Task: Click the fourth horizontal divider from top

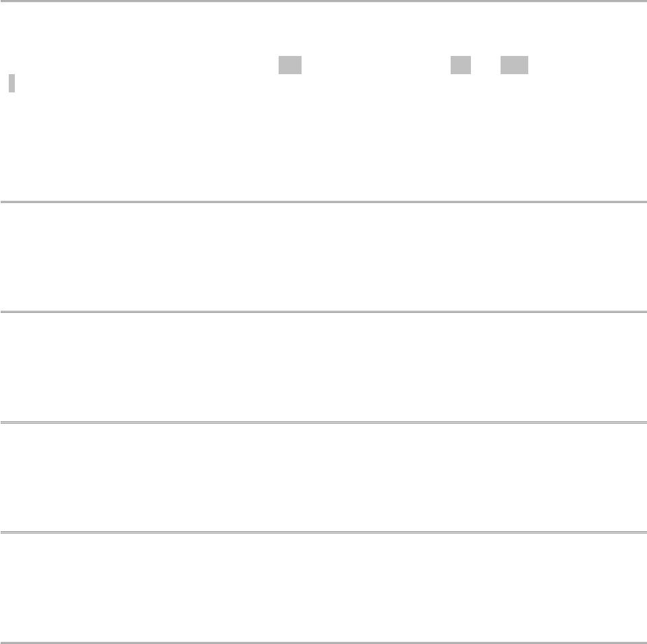Action: [323, 423]
